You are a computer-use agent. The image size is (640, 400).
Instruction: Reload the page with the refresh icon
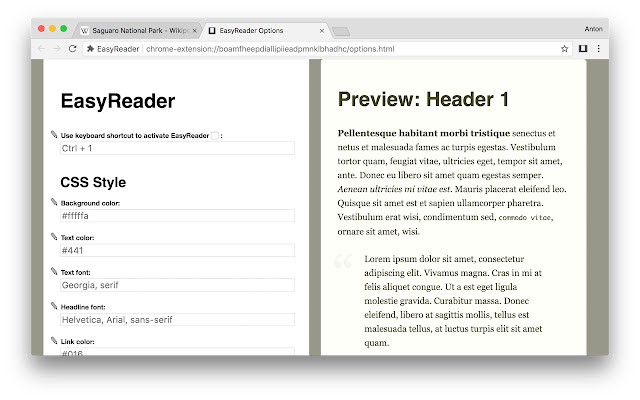73,49
